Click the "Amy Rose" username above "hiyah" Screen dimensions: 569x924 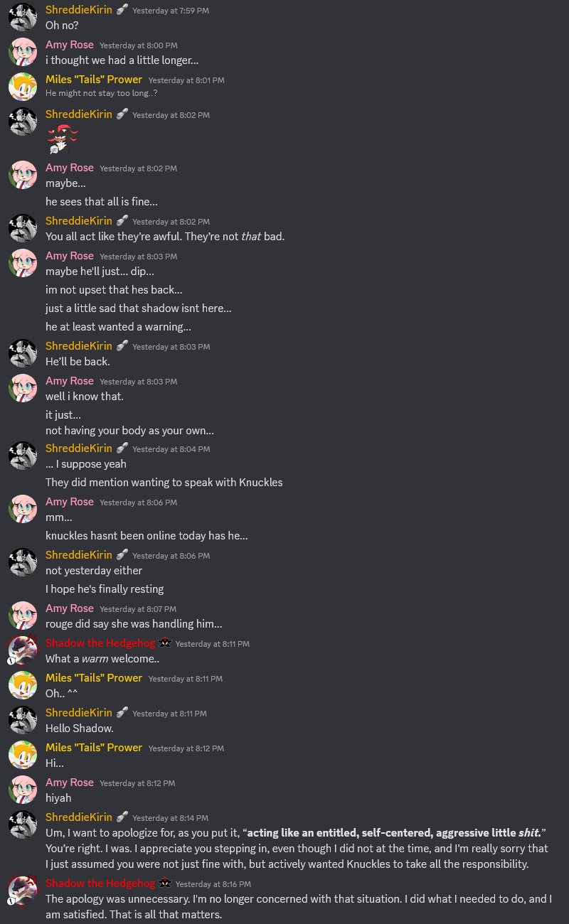pos(70,783)
